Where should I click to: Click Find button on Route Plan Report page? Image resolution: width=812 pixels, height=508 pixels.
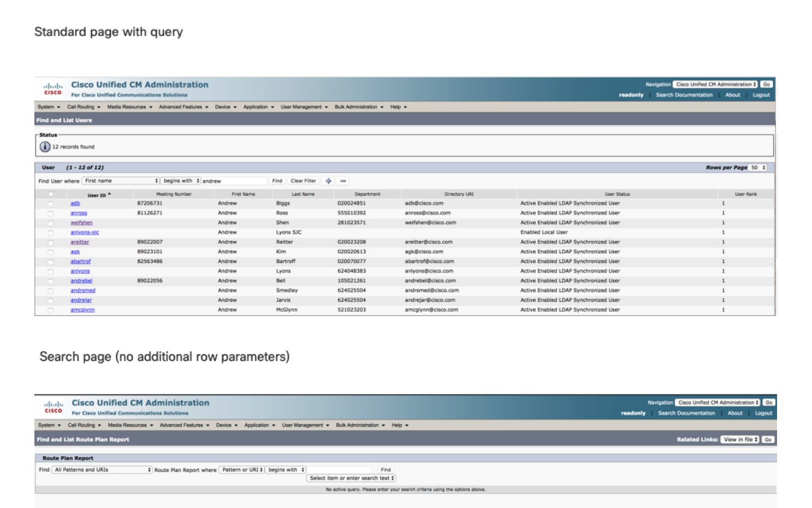tap(386, 470)
